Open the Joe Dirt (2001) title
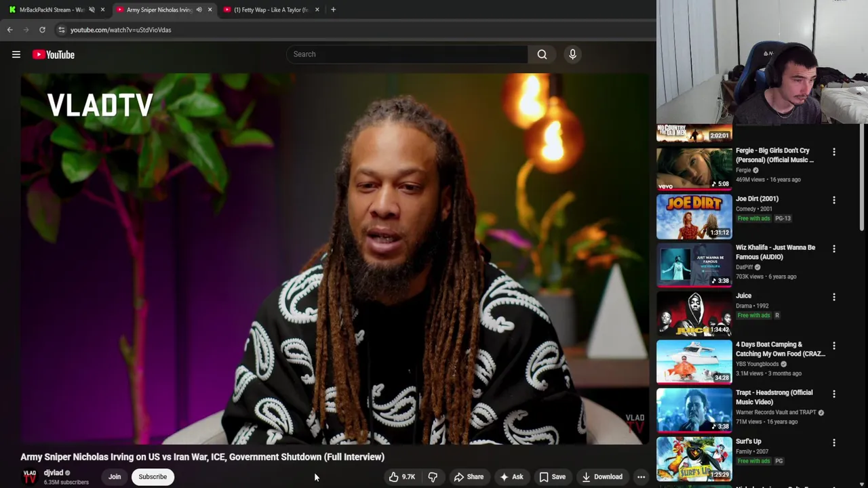 click(x=757, y=199)
